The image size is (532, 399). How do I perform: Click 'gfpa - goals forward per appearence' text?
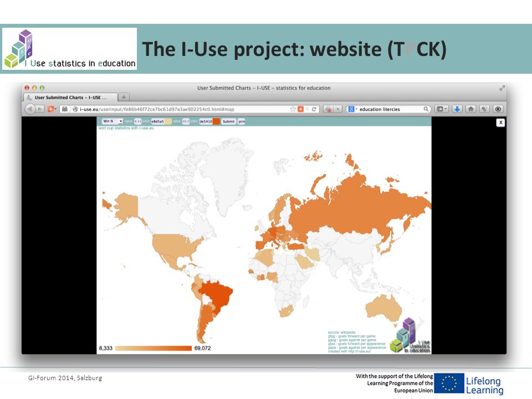pos(356,344)
